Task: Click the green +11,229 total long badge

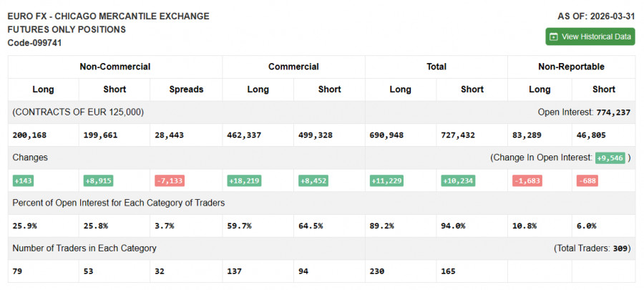Action: pyautogui.click(x=388, y=180)
